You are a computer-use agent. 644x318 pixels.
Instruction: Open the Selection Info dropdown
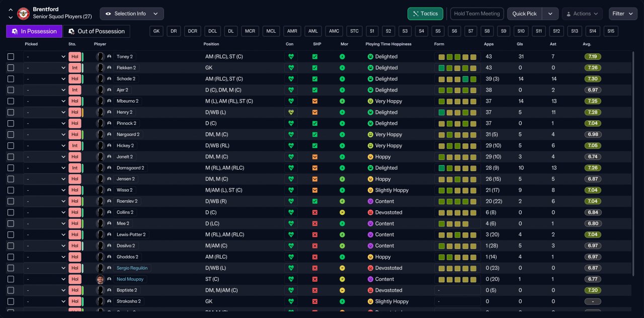point(132,14)
